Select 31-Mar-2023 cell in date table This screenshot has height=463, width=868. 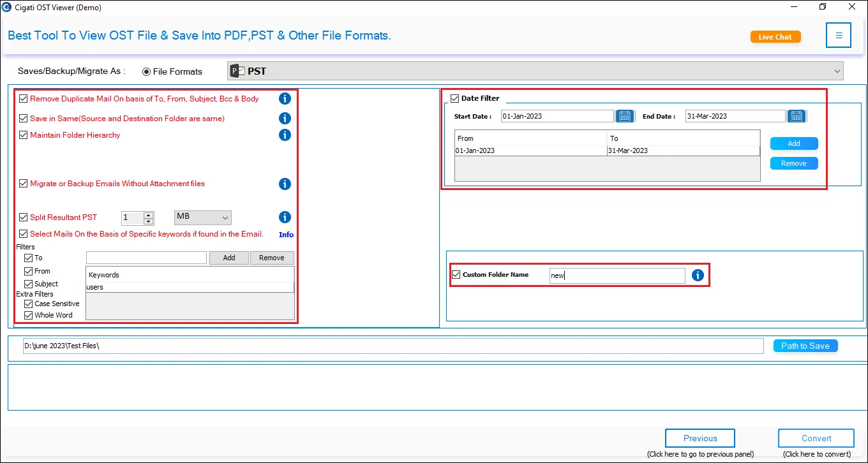[x=684, y=151]
